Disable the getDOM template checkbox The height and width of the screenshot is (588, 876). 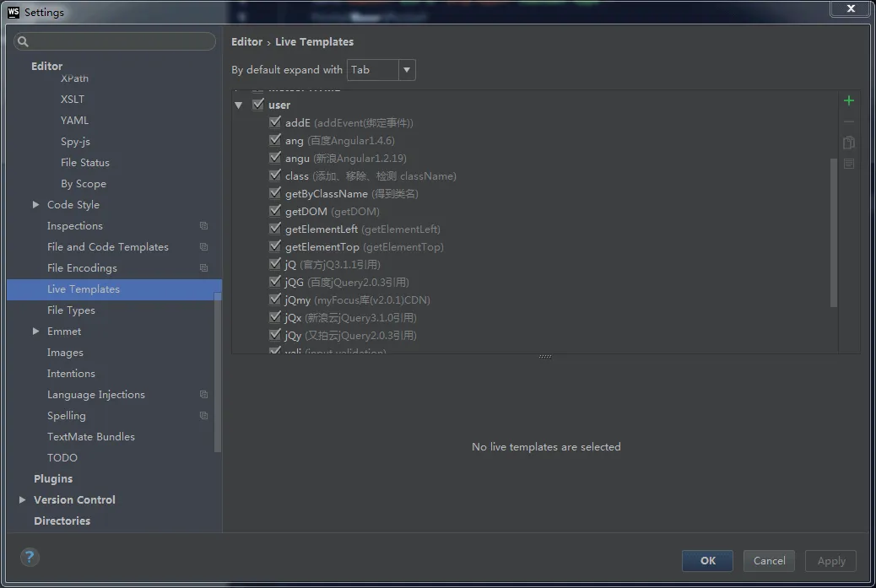[275, 211]
